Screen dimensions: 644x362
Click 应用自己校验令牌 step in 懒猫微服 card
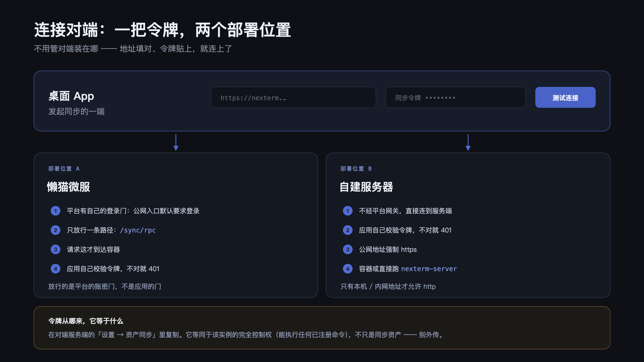[113, 269]
